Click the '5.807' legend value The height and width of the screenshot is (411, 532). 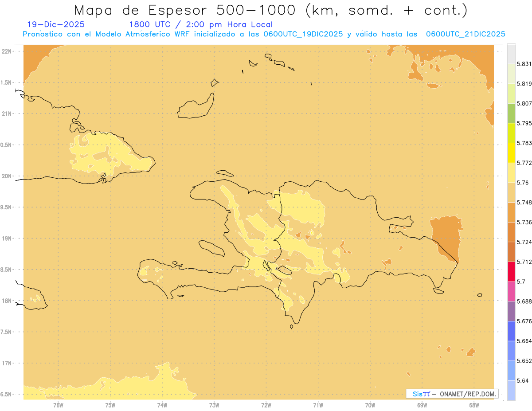pos(524,103)
